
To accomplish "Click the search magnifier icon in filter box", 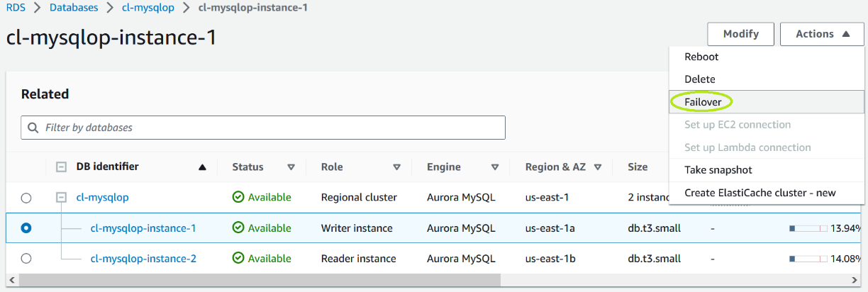I will click(33, 128).
